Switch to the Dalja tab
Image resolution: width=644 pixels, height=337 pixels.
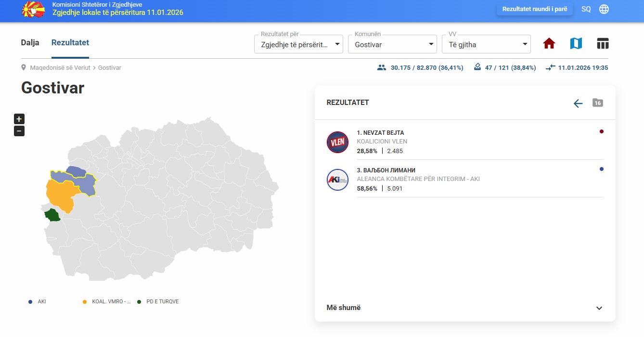click(x=30, y=42)
